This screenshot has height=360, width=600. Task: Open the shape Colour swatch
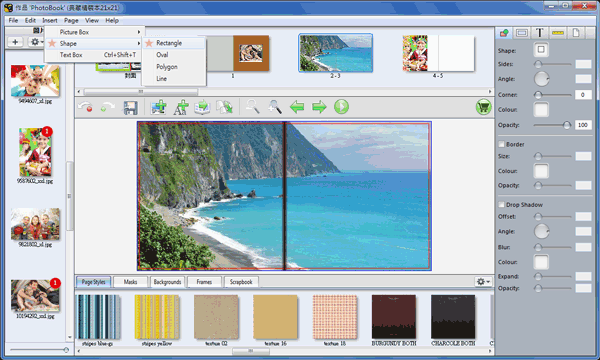click(x=541, y=110)
